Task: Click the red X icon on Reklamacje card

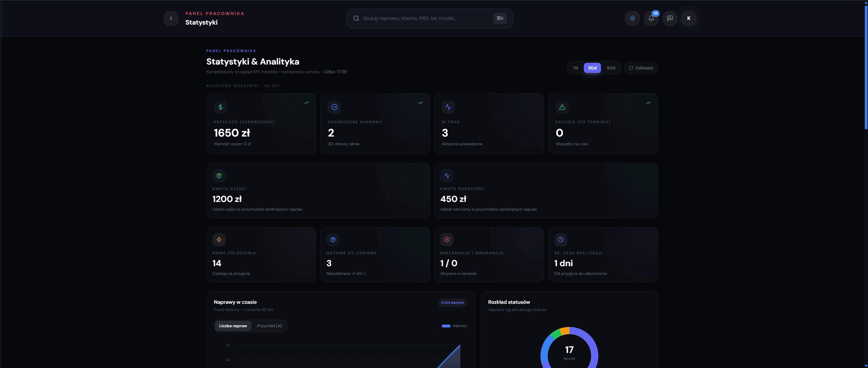Action: pos(447,240)
